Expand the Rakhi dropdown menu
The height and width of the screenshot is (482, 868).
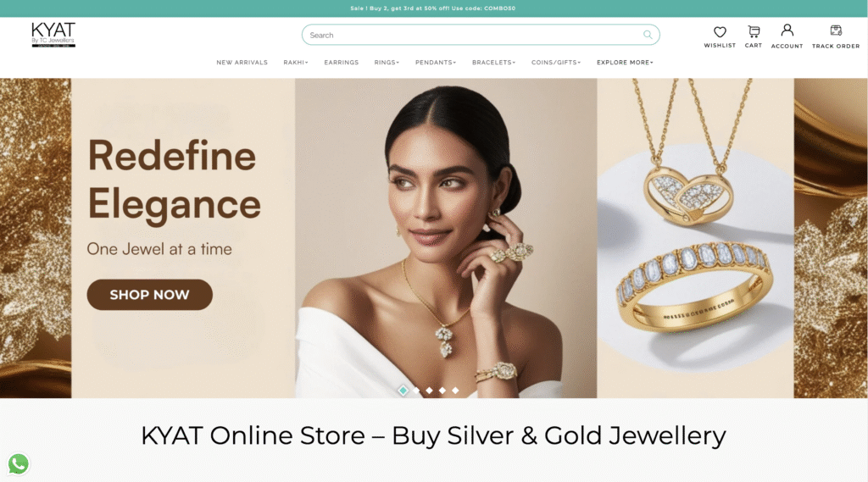(x=296, y=63)
